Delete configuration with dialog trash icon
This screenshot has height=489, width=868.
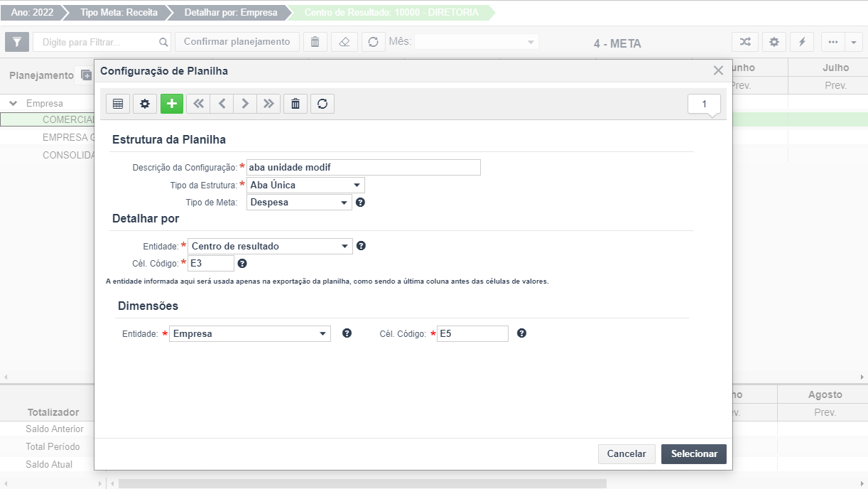click(x=295, y=104)
